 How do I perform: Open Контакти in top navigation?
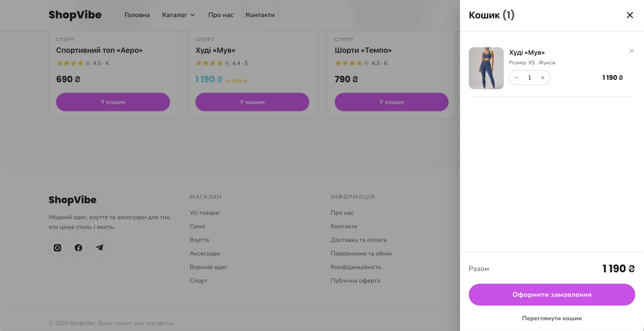(x=260, y=15)
